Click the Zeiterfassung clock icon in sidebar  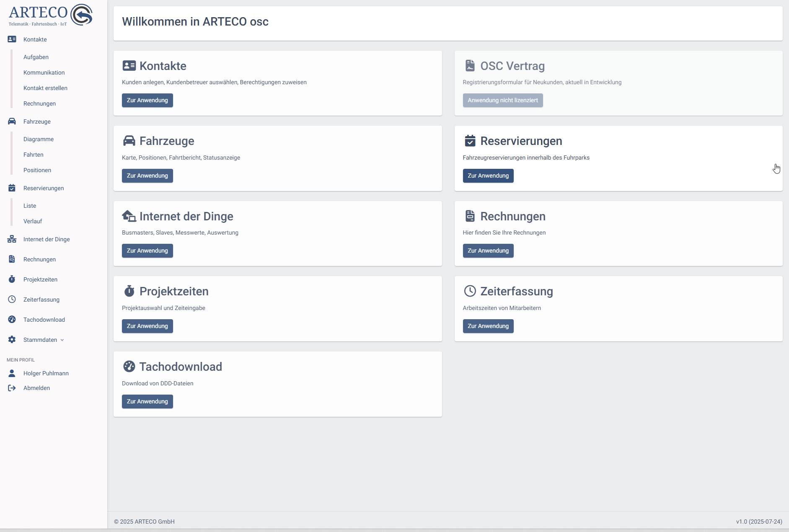[12, 300]
